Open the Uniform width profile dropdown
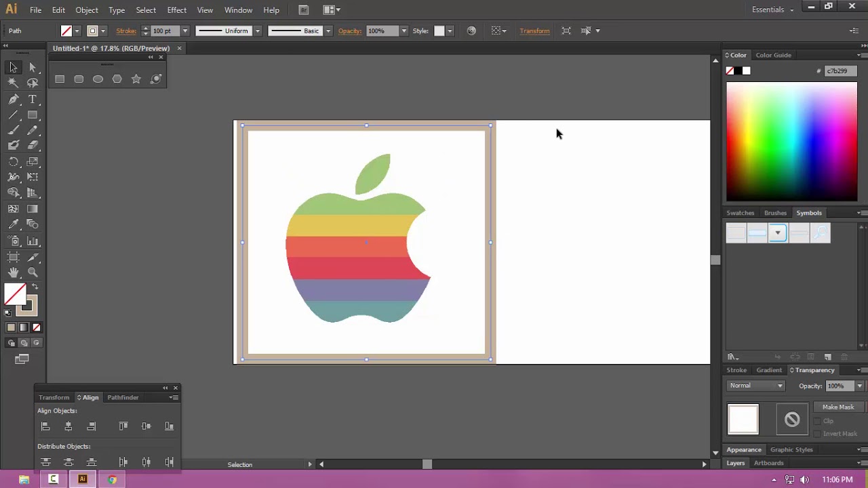The height and width of the screenshot is (488, 868). point(258,30)
